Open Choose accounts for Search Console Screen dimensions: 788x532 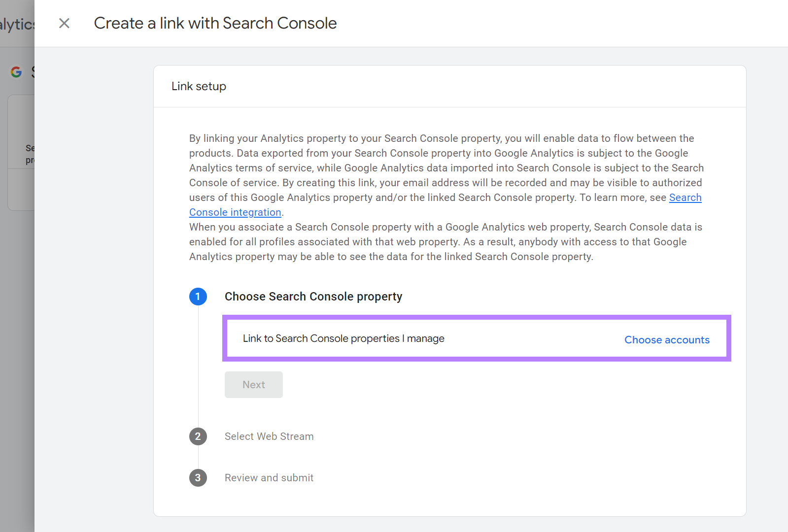click(x=667, y=340)
